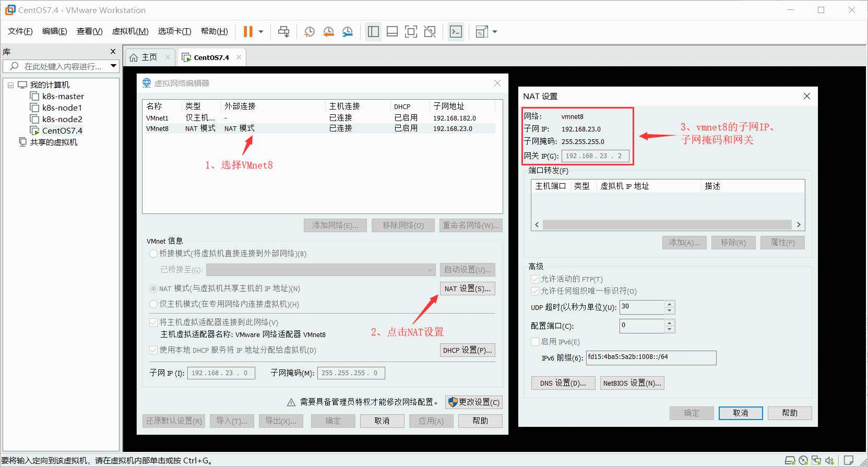868x467 pixels.
Task: Revert the virtual machine to its snapshot
Action: tap(328, 32)
